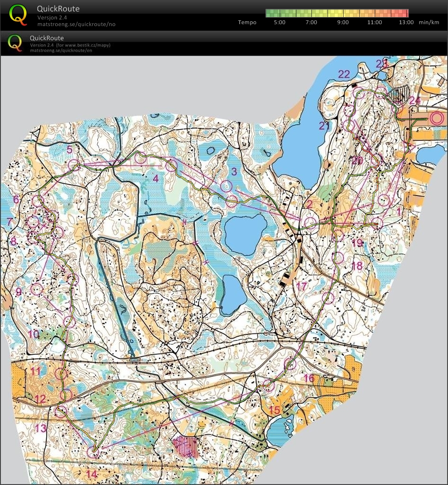Click control number 21 on the map

(x=325, y=126)
